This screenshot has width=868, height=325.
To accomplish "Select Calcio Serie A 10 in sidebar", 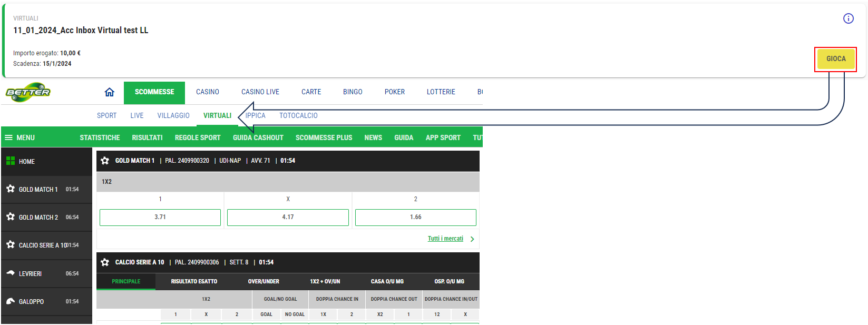I will tap(42, 245).
